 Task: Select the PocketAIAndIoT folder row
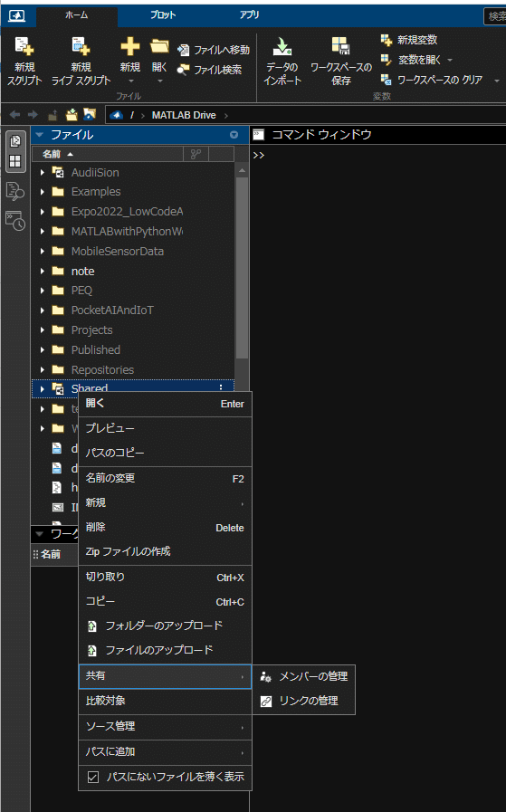point(133,310)
